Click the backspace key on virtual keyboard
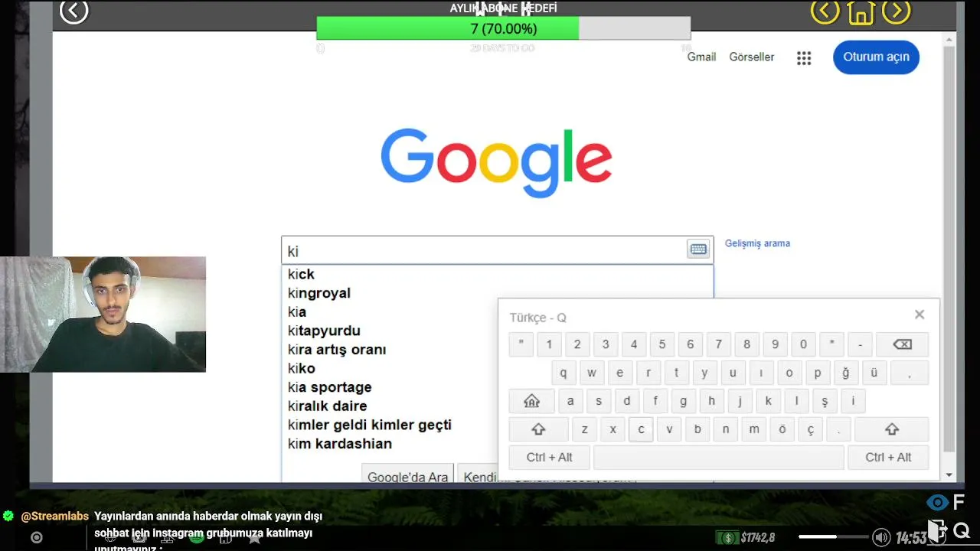This screenshot has height=551, width=980. pyautogui.click(x=902, y=344)
